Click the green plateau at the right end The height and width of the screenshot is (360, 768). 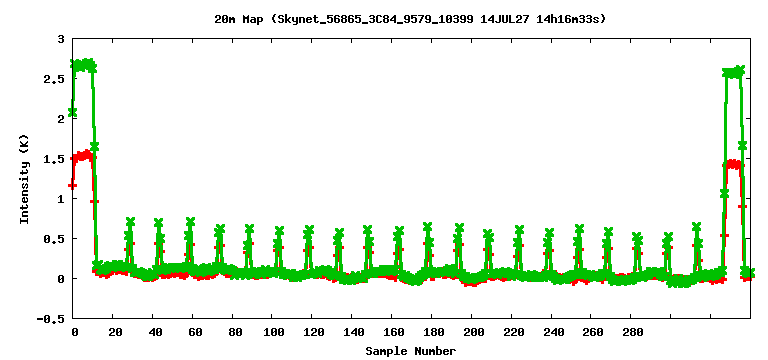733,72
